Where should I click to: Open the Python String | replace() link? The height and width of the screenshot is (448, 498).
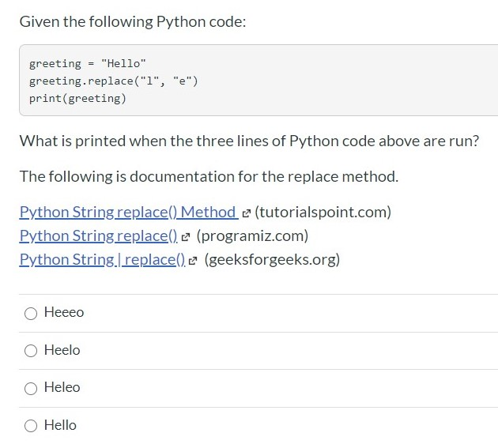pyautogui.click(x=102, y=259)
